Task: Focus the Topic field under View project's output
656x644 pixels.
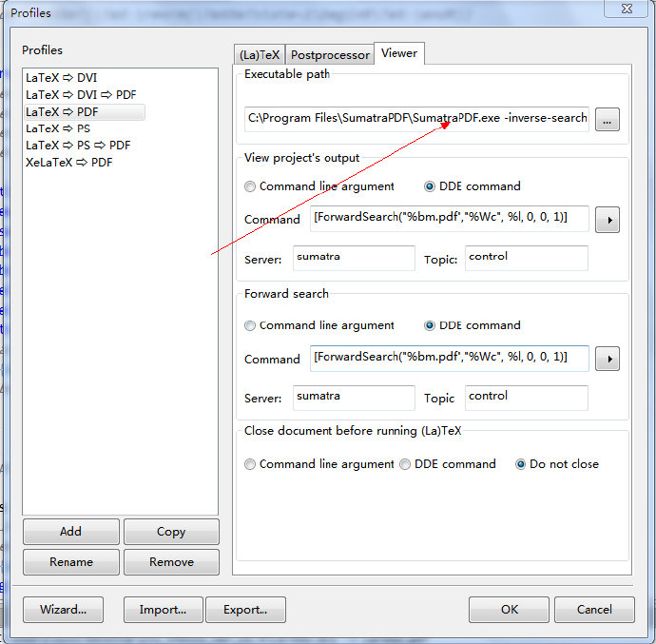Action: coord(527,258)
